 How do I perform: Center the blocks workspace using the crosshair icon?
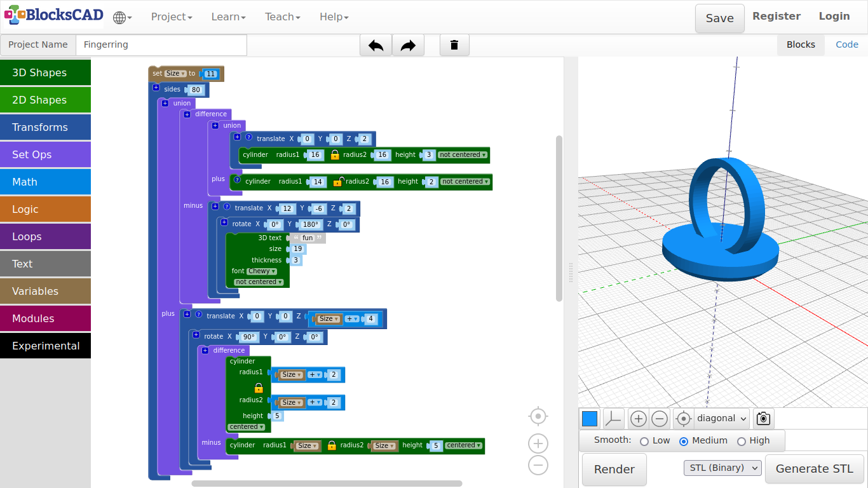pos(538,416)
